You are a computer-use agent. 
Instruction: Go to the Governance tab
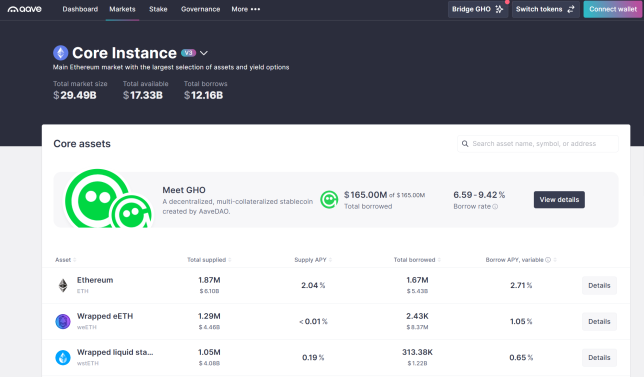point(200,9)
